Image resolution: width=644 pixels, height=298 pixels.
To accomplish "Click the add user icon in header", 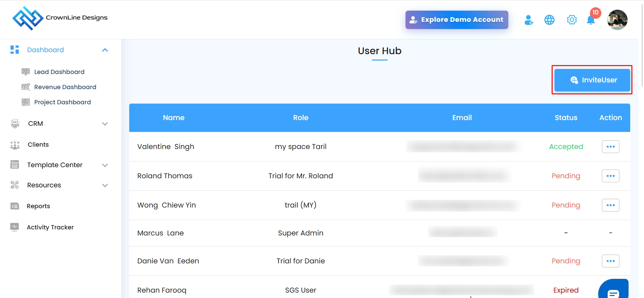I will (529, 20).
